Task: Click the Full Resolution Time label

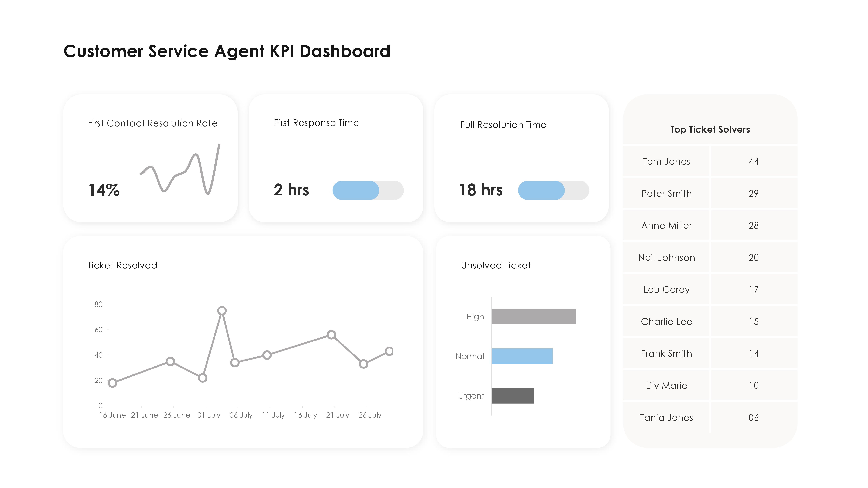Action: (503, 125)
